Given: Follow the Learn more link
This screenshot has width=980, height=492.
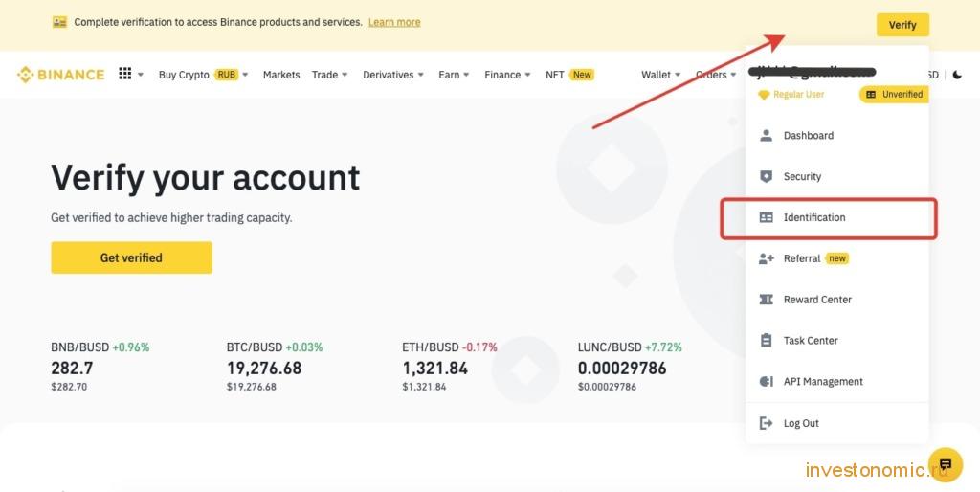Looking at the screenshot, I should (394, 22).
